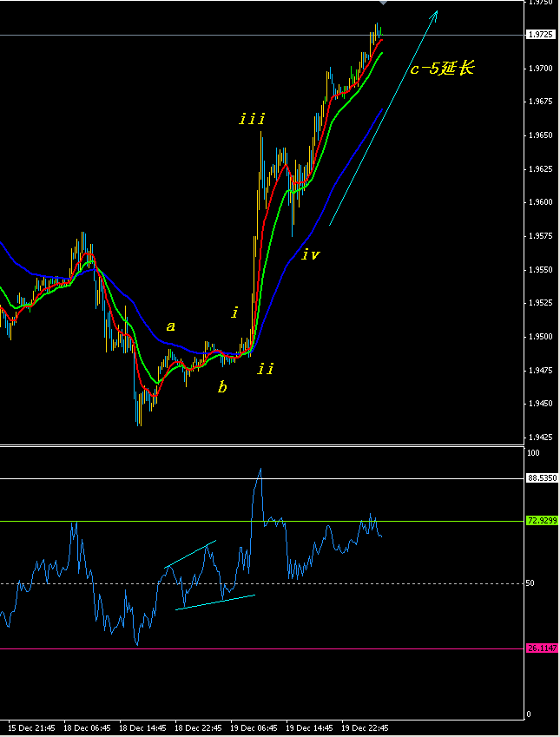Click the 1.9425 price axis label

540,438
